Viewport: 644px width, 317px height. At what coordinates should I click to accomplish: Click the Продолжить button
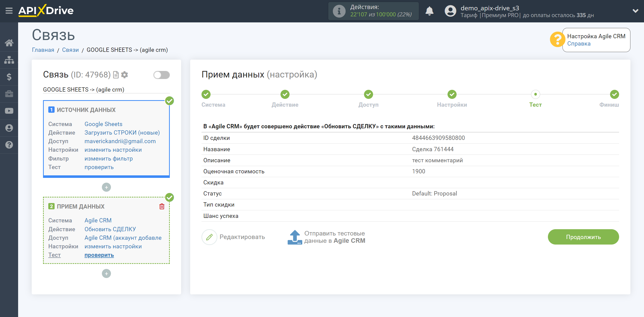pos(583,237)
